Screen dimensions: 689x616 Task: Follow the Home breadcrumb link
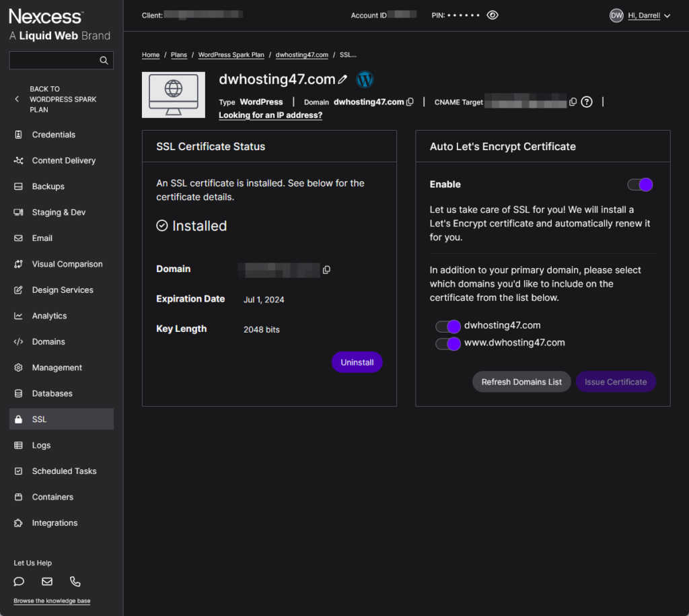[x=151, y=55]
